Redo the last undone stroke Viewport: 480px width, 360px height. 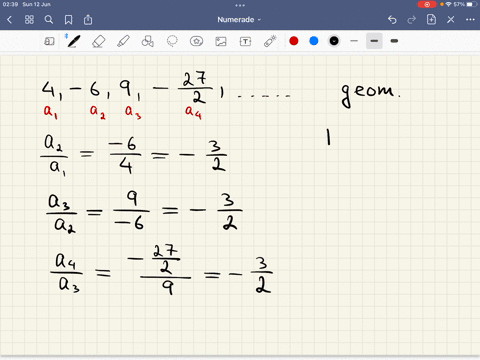(x=412, y=20)
